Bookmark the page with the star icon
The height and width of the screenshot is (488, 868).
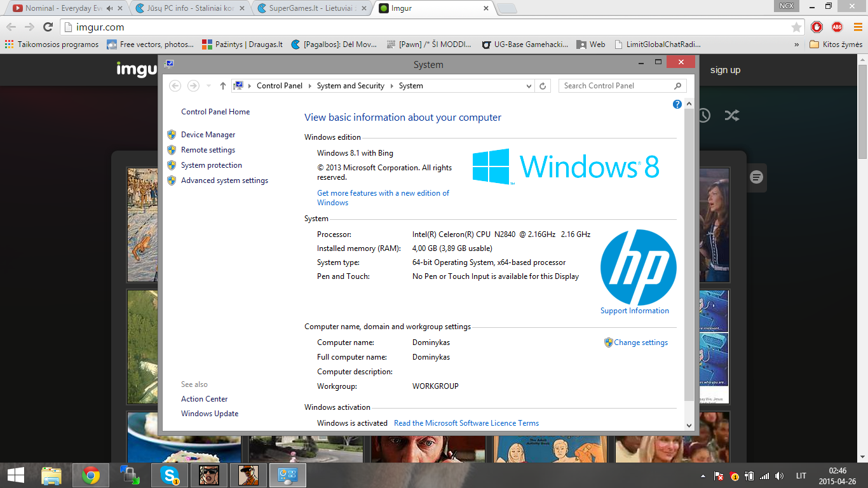click(x=796, y=27)
